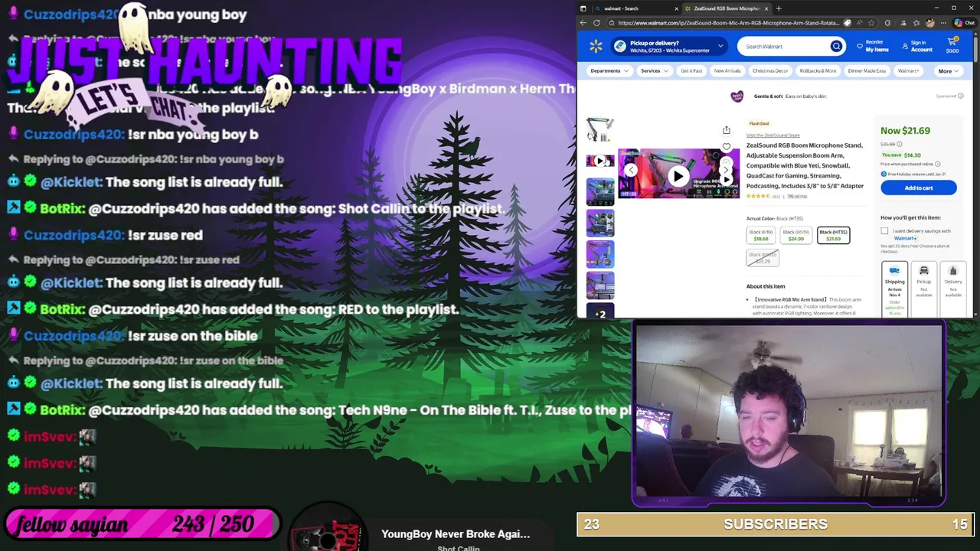Choose the Shipping fulfillment option
The image size is (980, 551).
coord(894,289)
